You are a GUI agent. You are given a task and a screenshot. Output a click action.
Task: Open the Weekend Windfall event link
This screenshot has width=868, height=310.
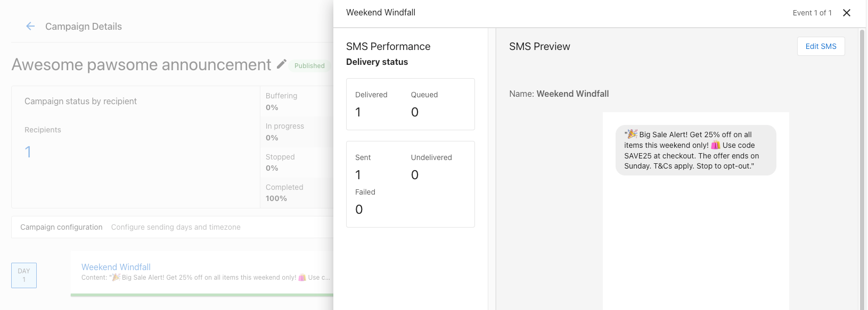coord(116,267)
